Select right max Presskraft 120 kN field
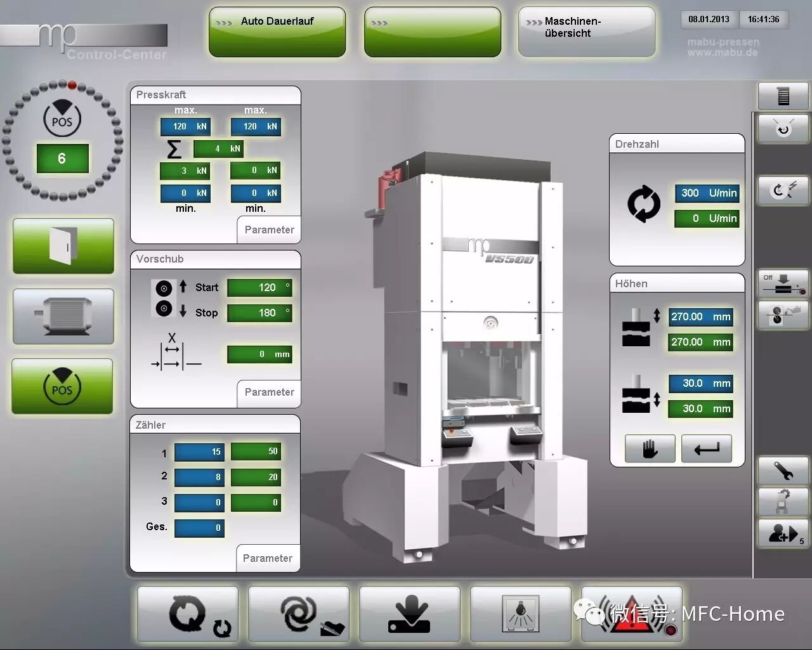The width and height of the screenshot is (812, 650). [x=255, y=126]
